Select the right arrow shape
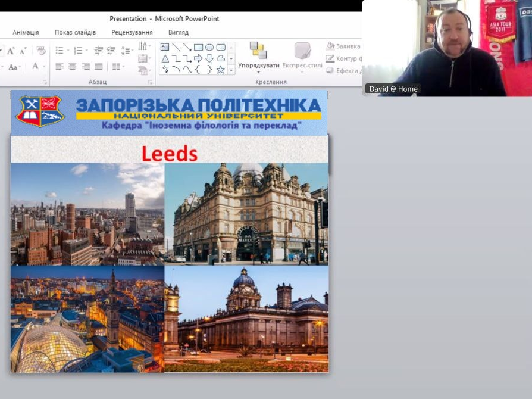Screen dimensions: 532x399 click(x=198, y=58)
